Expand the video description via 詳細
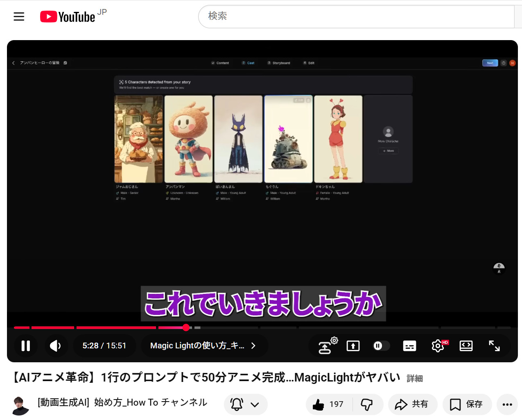 click(x=414, y=378)
